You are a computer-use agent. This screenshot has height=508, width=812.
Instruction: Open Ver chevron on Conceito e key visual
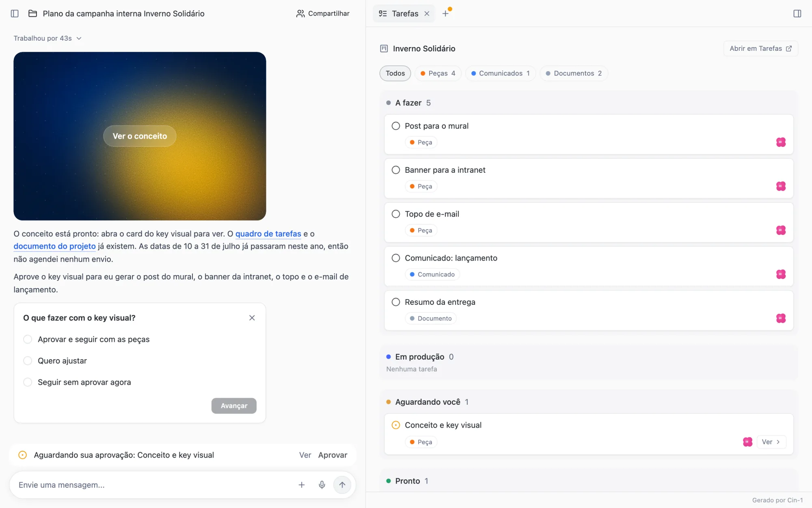tap(771, 442)
